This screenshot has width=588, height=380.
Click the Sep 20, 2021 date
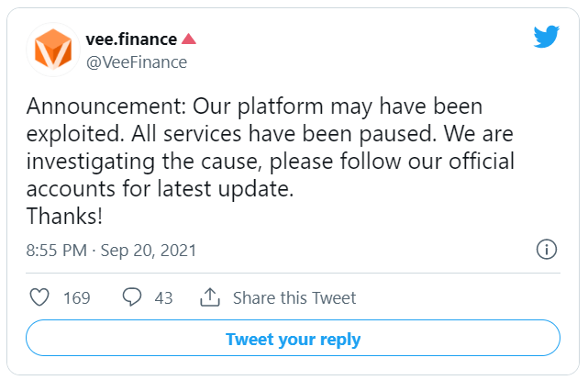click(x=149, y=251)
